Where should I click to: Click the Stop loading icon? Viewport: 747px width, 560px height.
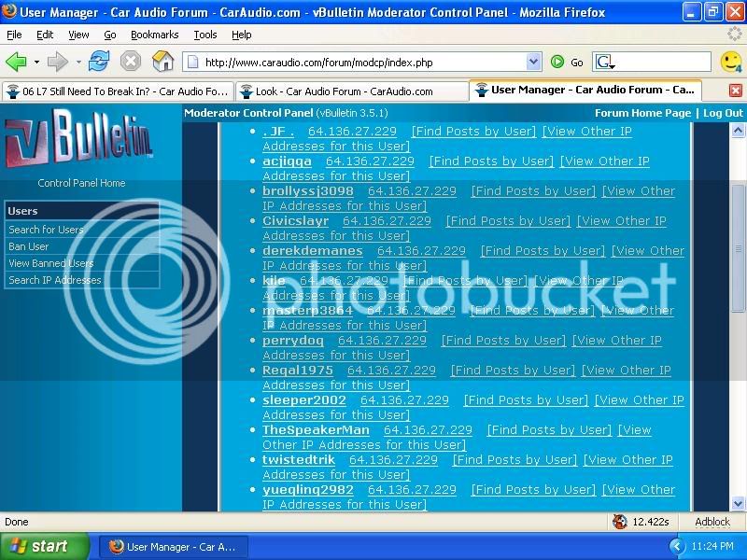pos(131,62)
